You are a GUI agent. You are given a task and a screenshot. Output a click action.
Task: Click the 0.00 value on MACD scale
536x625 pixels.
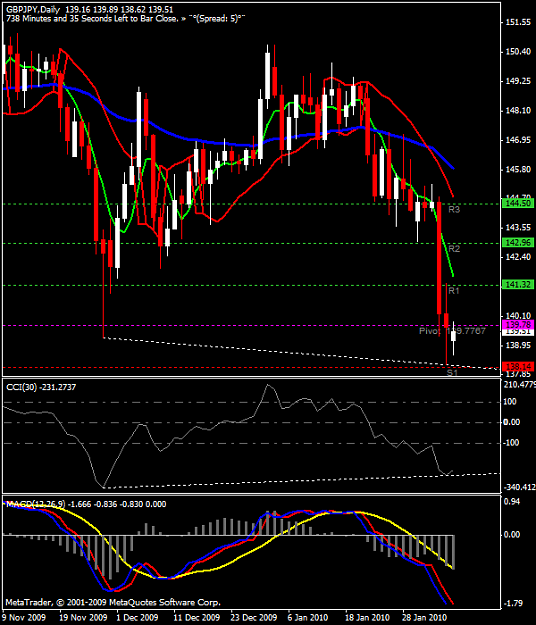coord(512,535)
